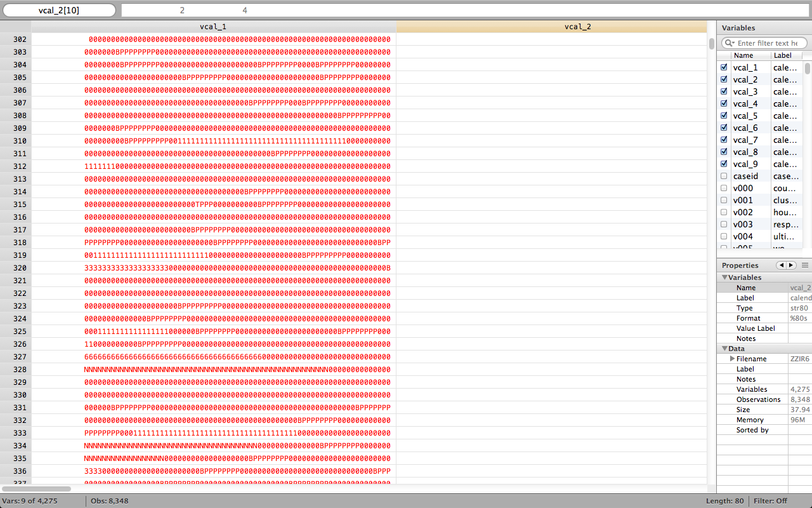812x508 pixels.
Task: Enable the caseid variable checkbox
Action: click(x=724, y=176)
